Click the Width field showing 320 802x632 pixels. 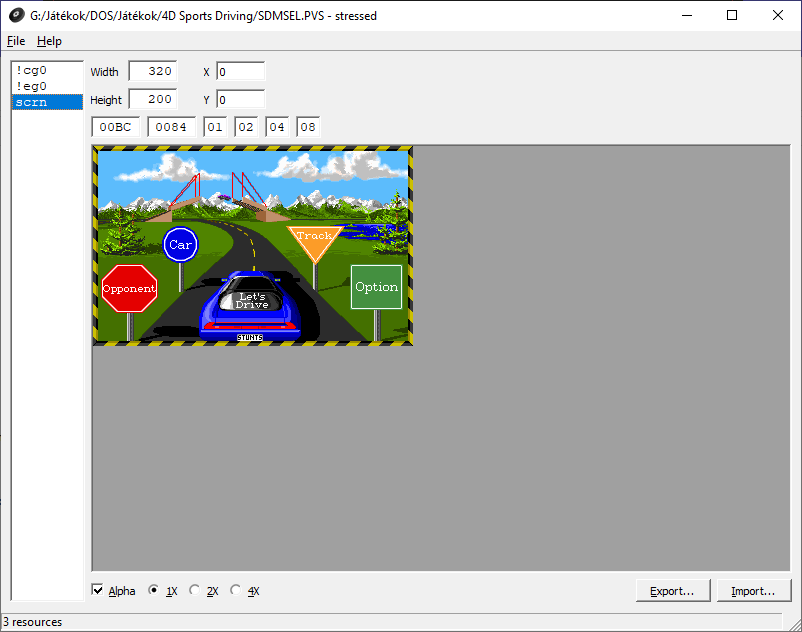tap(153, 71)
